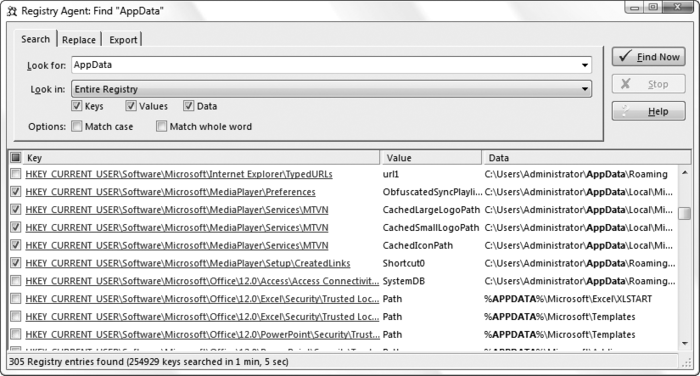The width and height of the screenshot is (700, 376).
Task: Open the MediaPlayer\Setup\CreatedLinks key link
Action: (x=188, y=263)
